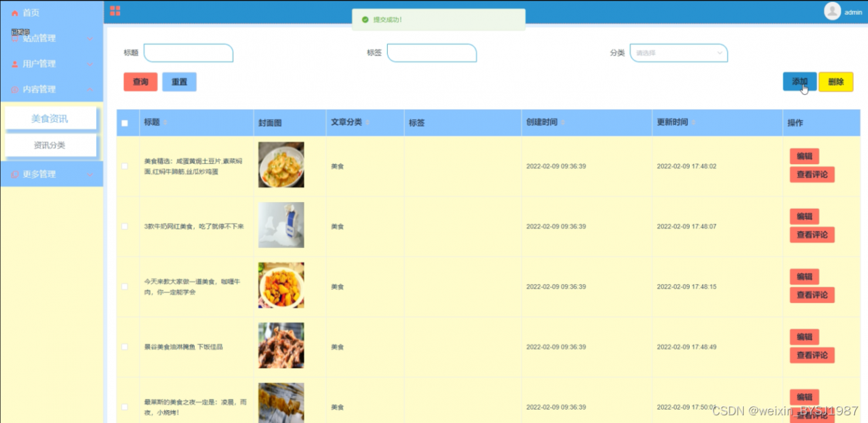Click the home icon beside 首页
868x423 pixels.
point(15,13)
